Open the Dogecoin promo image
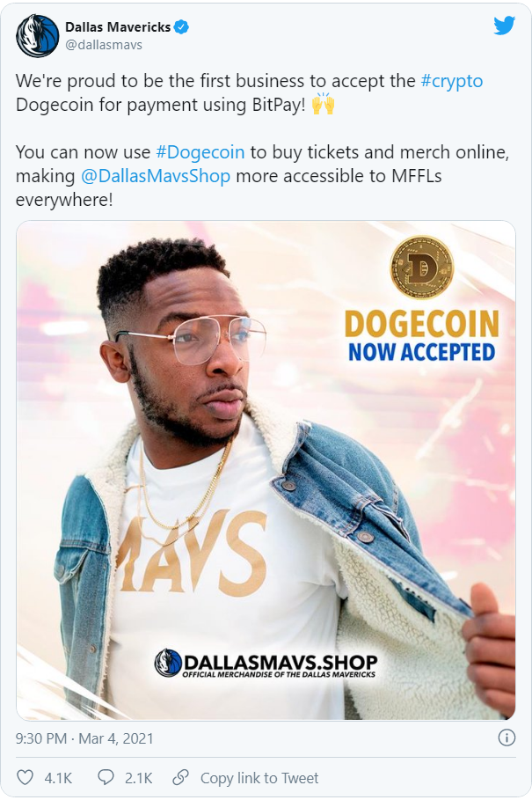This screenshot has width=532, height=800. (x=266, y=470)
